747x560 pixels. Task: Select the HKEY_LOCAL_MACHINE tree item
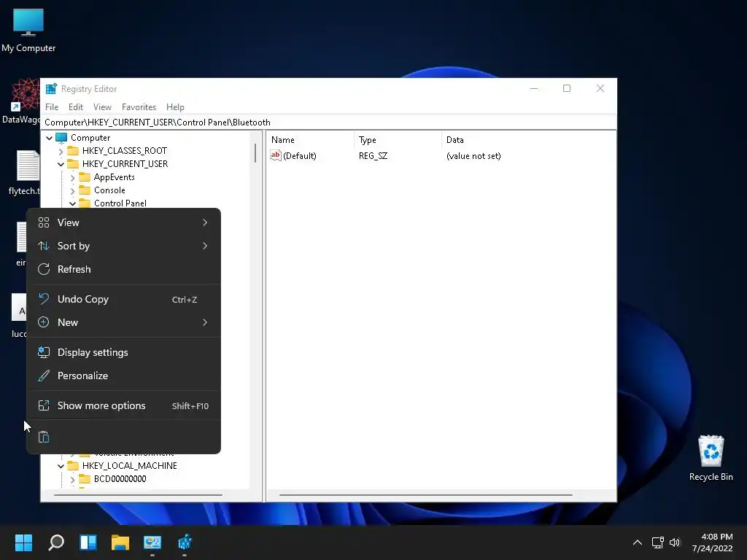[130, 466]
